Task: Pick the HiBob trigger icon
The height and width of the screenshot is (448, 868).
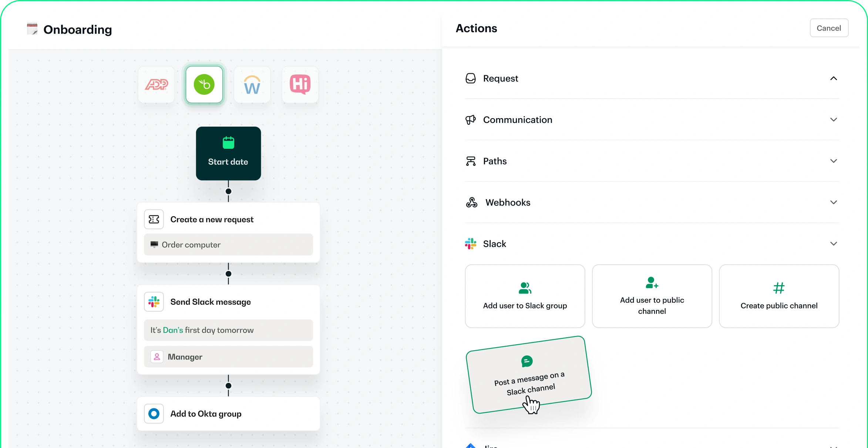Action: click(x=300, y=84)
